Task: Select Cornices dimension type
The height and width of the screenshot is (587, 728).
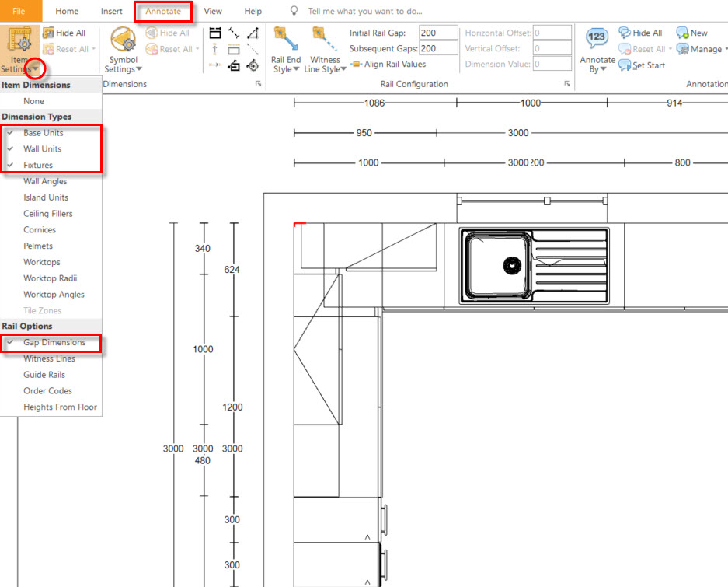Action: point(51,229)
